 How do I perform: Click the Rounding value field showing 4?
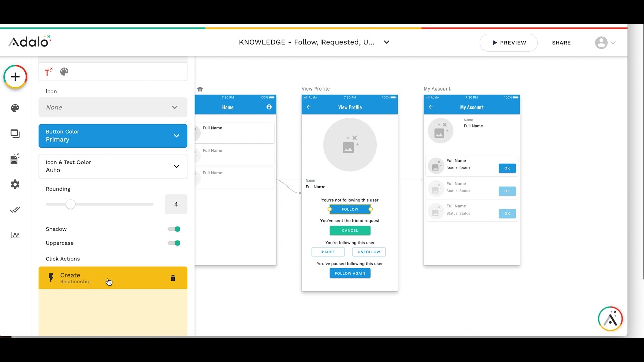176,204
